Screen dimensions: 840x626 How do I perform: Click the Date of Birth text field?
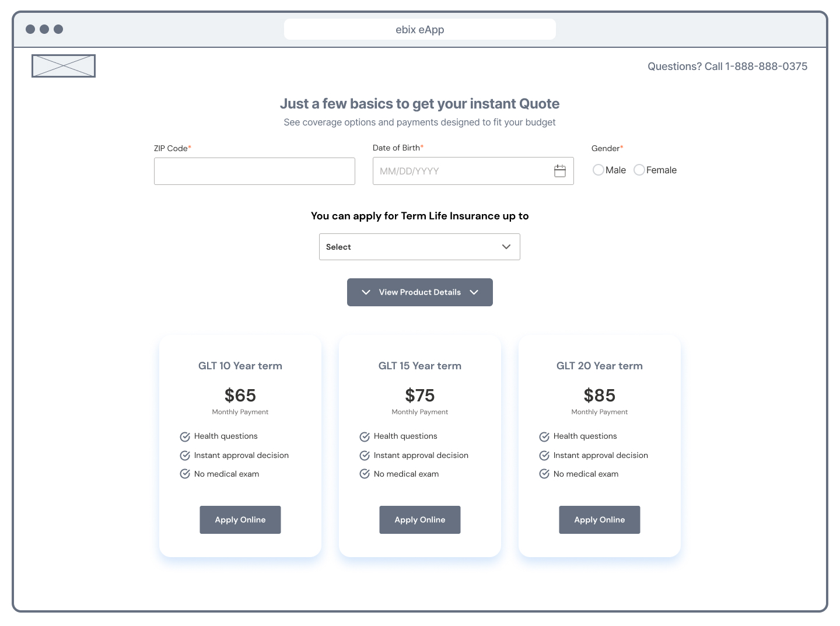point(461,172)
